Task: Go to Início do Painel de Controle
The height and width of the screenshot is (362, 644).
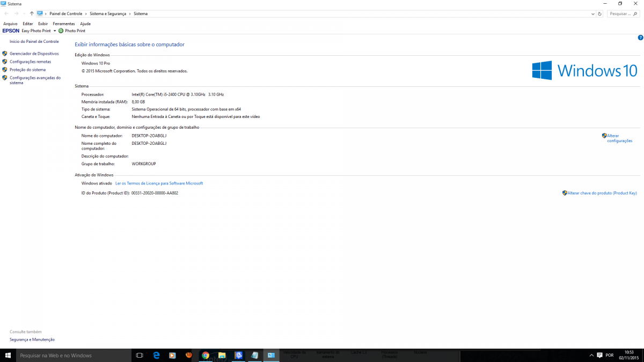Action: click(34, 41)
